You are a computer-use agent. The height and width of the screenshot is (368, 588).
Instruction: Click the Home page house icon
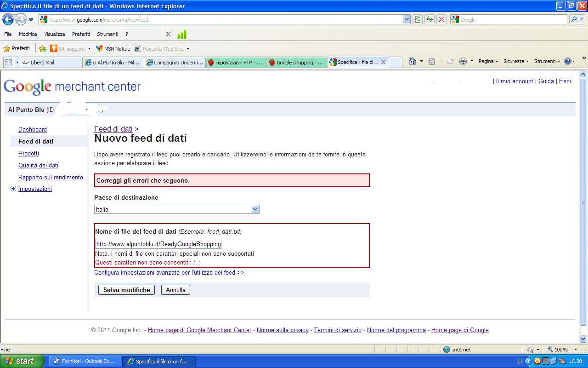(413, 62)
